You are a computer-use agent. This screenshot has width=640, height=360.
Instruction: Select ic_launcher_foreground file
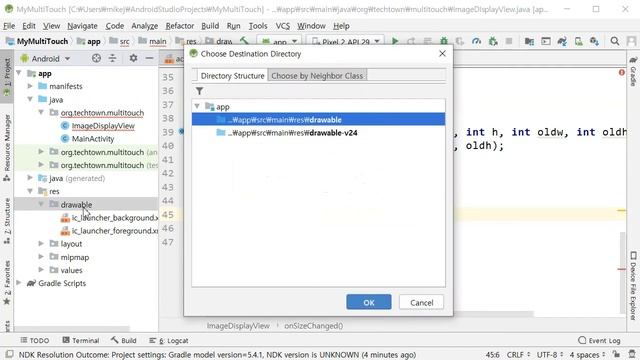point(115,231)
